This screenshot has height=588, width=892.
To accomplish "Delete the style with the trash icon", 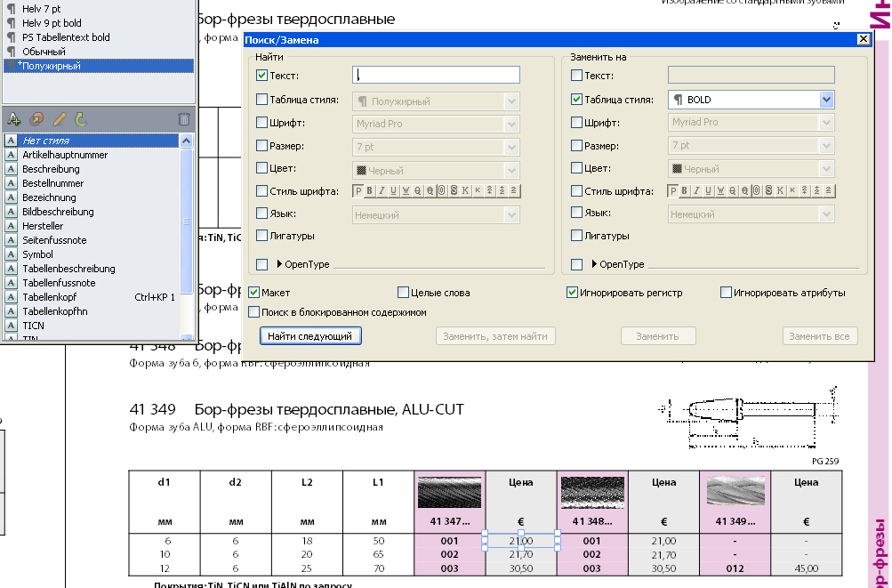I will tap(184, 119).
